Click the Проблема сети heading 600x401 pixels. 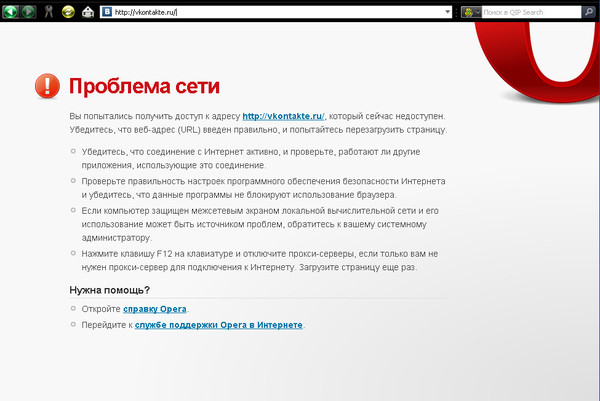(x=144, y=86)
